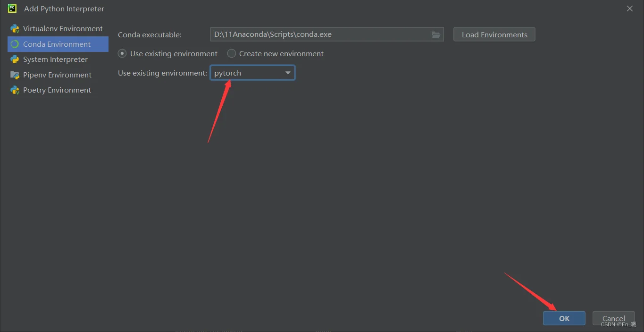Viewport: 644px width, 332px height.
Task: Confirm interpreter selection with OK
Action: [x=564, y=318]
